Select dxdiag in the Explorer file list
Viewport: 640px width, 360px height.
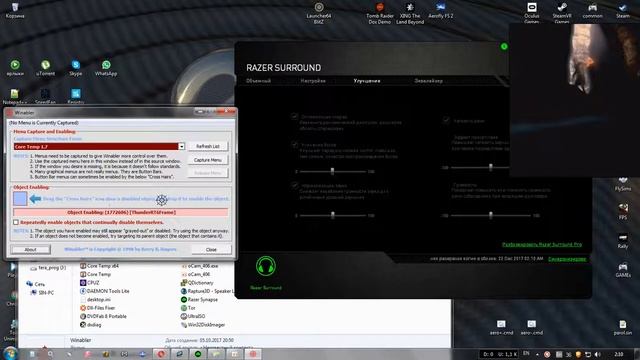pyautogui.click(x=91, y=325)
